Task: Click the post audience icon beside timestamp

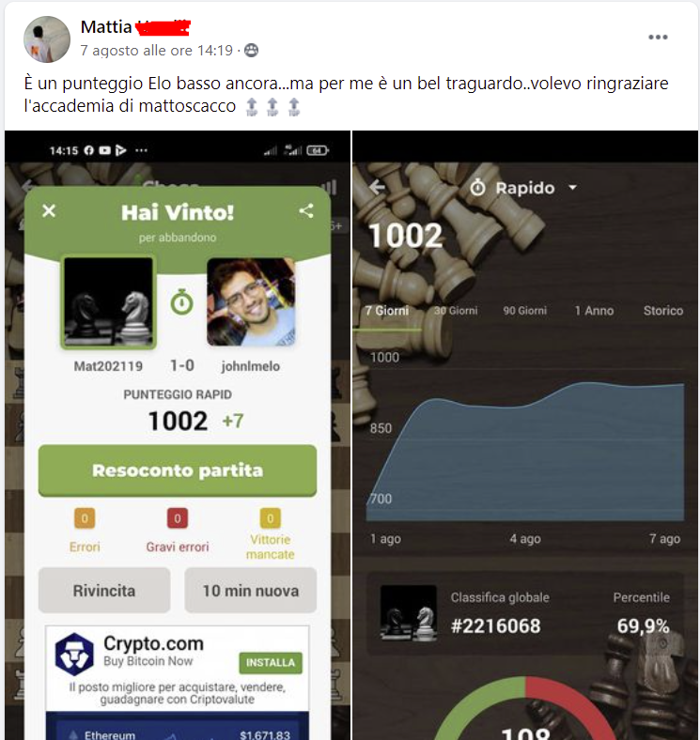Action: 251,51
